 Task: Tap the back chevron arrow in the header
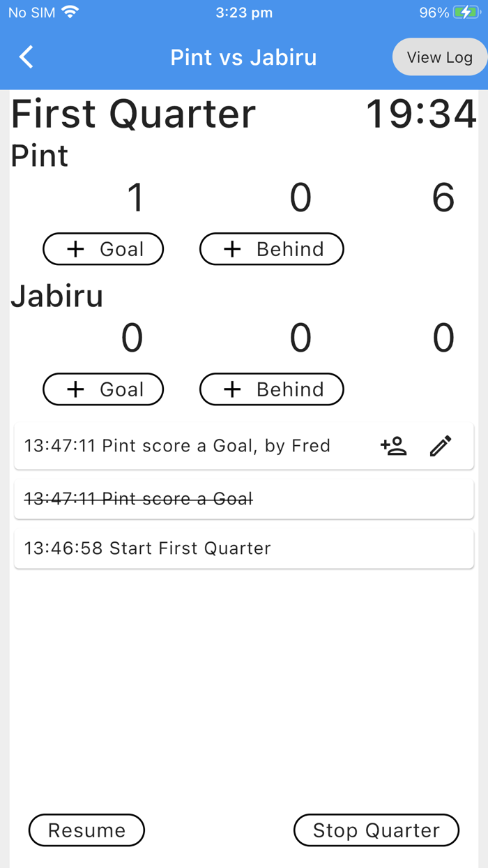(25, 57)
